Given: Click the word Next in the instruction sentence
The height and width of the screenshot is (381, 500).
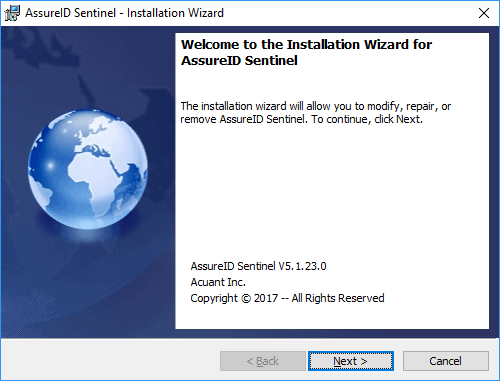Looking at the screenshot, I should click(408, 119).
